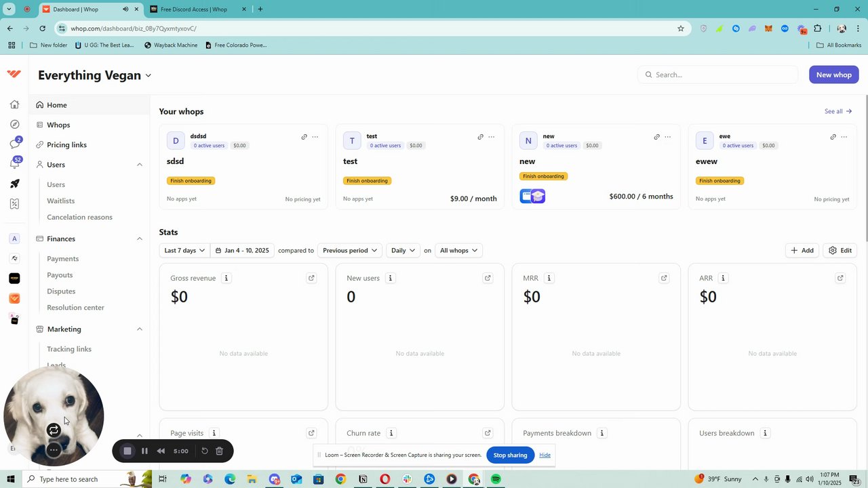
Task: Open the Jan 4 - 10, 2025 date picker
Action: (x=242, y=250)
